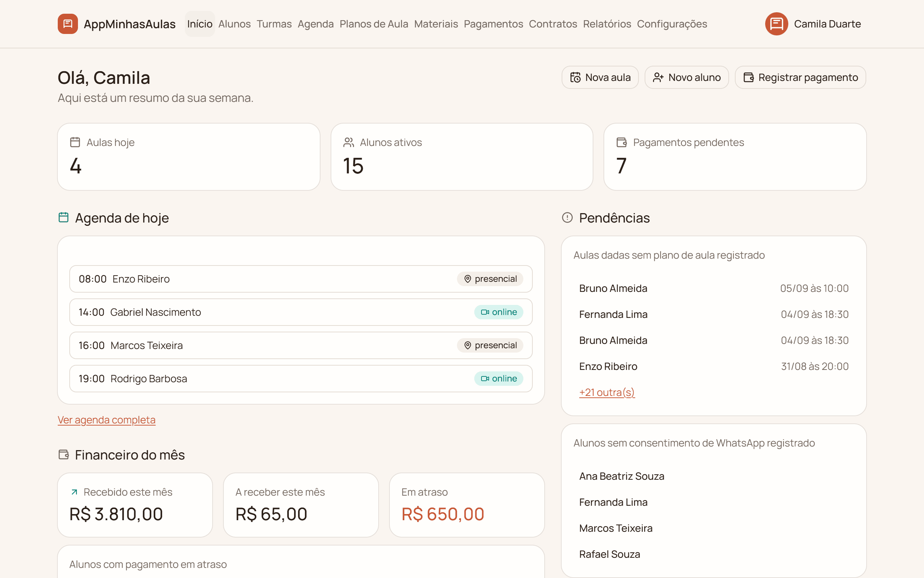924x578 pixels.
Task: Open Planos de Aula
Action: (374, 24)
